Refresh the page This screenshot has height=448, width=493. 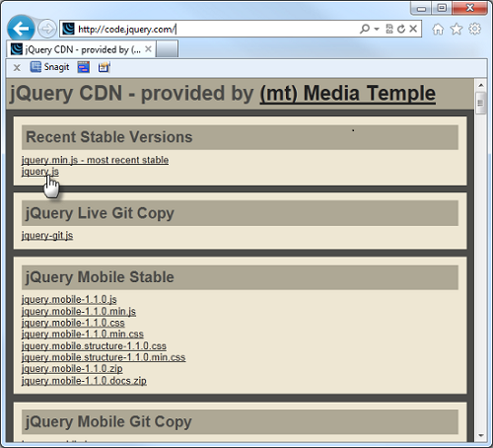[x=401, y=29]
